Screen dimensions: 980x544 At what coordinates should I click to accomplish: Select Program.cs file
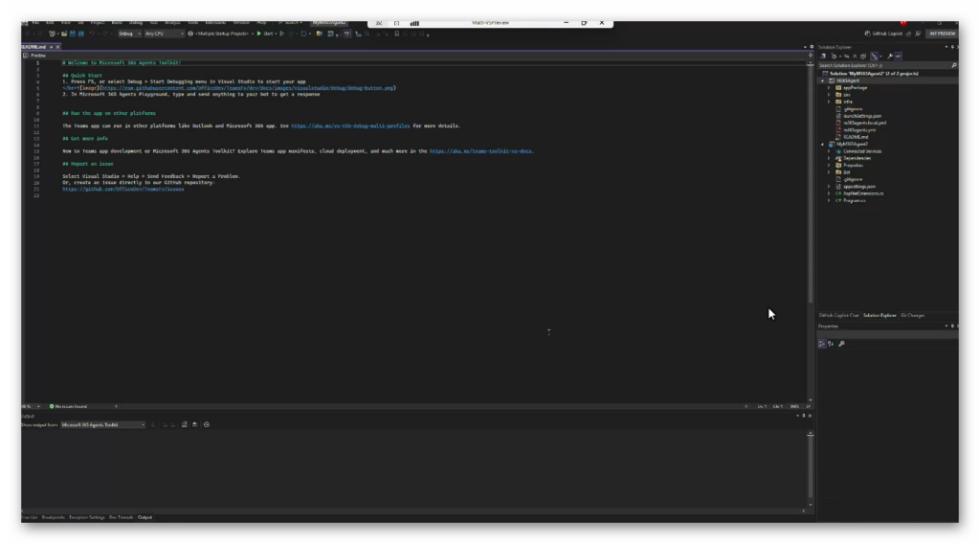click(854, 201)
